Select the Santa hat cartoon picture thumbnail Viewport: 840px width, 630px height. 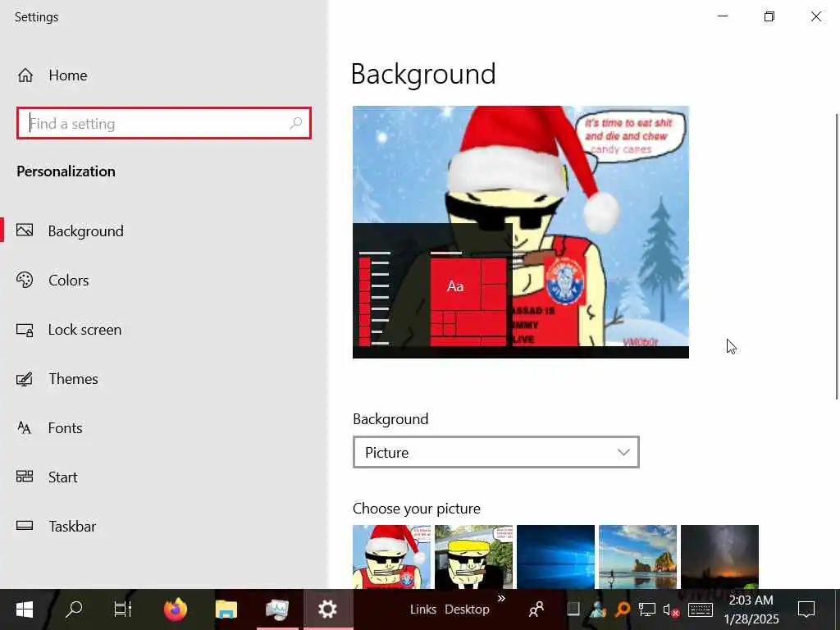click(x=391, y=557)
